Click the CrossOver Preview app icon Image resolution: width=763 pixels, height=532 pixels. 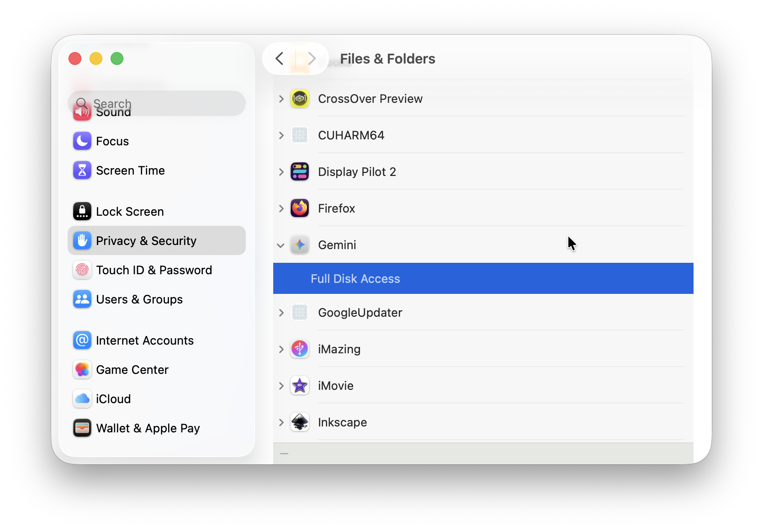[300, 98]
